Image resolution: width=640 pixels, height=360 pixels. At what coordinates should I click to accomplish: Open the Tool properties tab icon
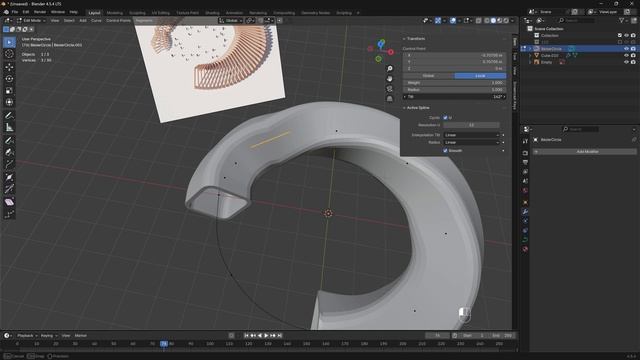[x=525, y=141]
